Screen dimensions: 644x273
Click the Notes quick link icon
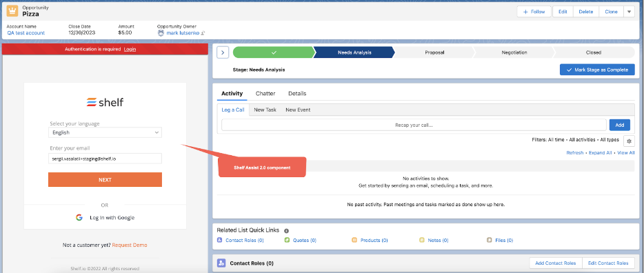tap(422, 240)
